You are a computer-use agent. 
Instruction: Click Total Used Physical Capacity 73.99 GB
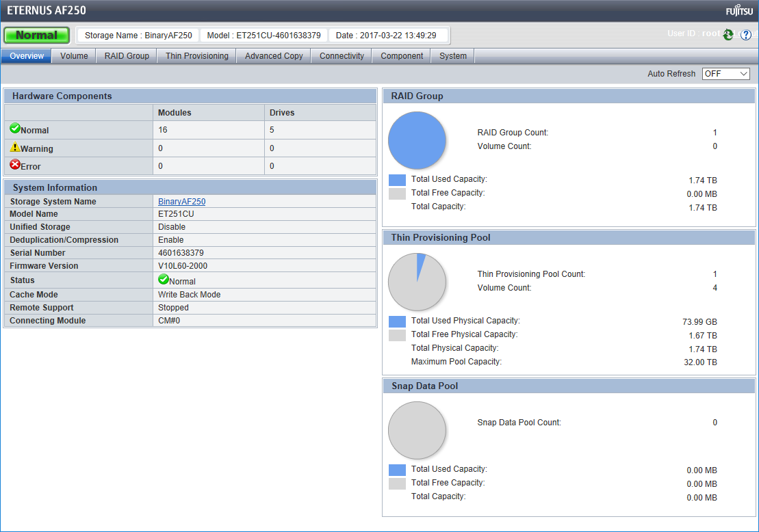[x=699, y=322]
